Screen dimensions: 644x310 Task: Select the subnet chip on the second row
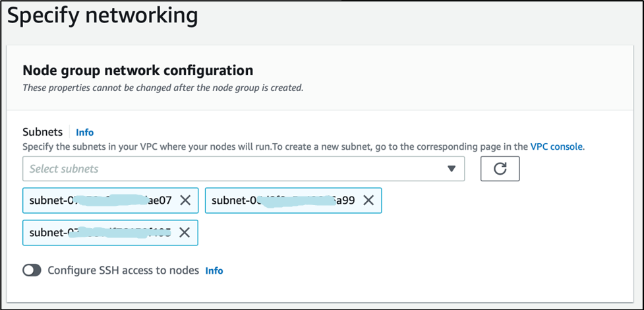tap(99, 232)
